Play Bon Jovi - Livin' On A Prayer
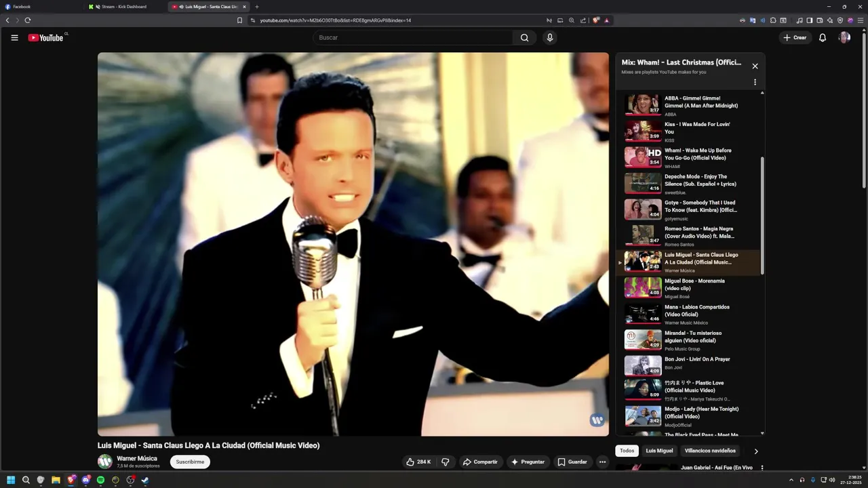Viewport: 868px width, 488px height. pyautogui.click(x=687, y=366)
